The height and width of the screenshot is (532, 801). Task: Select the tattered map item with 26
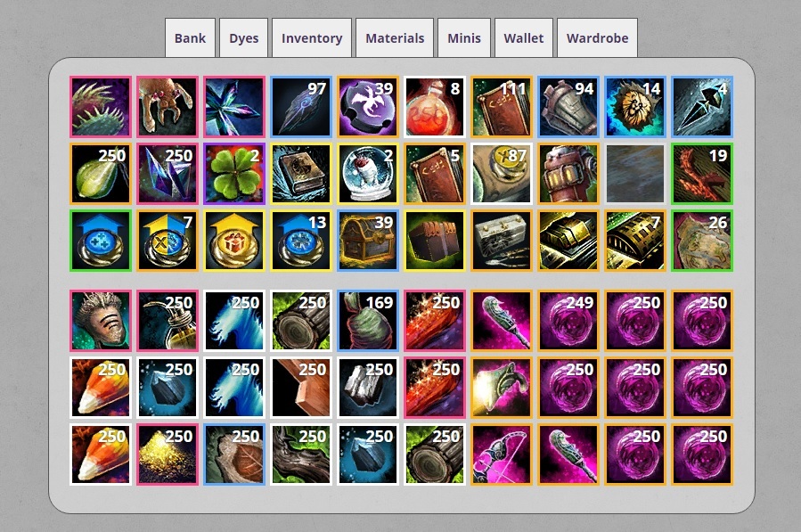tap(702, 241)
